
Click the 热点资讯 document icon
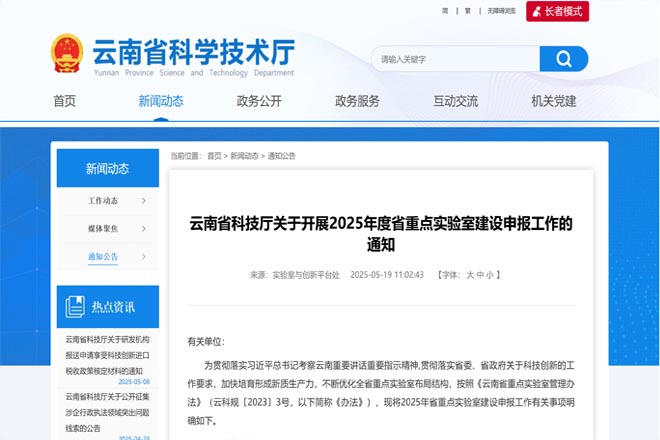[x=75, y=306]
